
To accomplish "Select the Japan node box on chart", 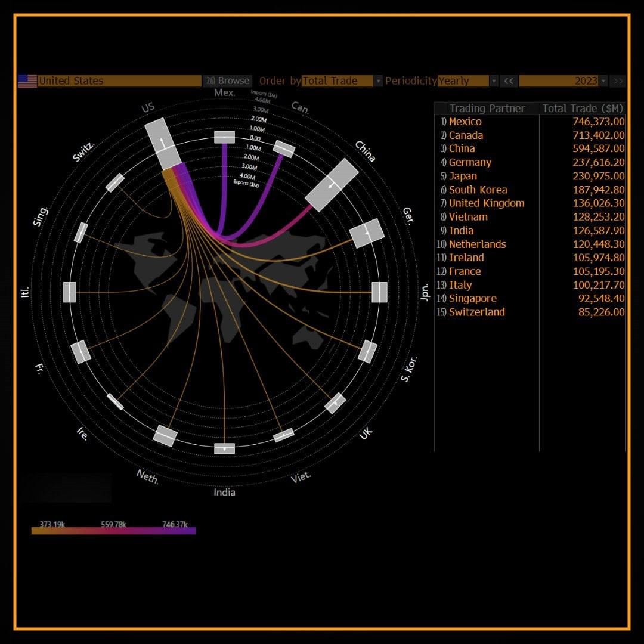I will click(x=379, y=292).
